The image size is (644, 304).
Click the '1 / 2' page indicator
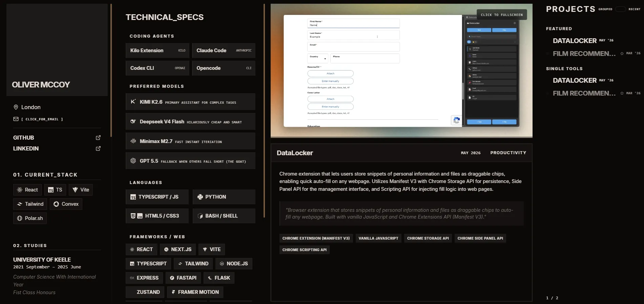point(552,298)
